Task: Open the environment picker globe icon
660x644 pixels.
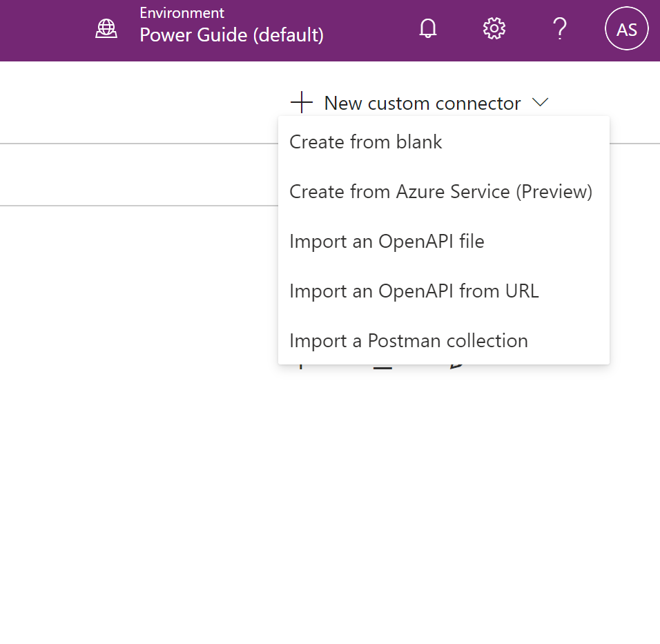Action: point(106,28)
